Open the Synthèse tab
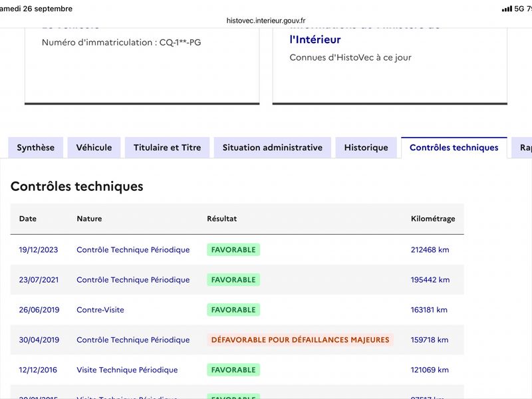 click(x=36, y=148)
